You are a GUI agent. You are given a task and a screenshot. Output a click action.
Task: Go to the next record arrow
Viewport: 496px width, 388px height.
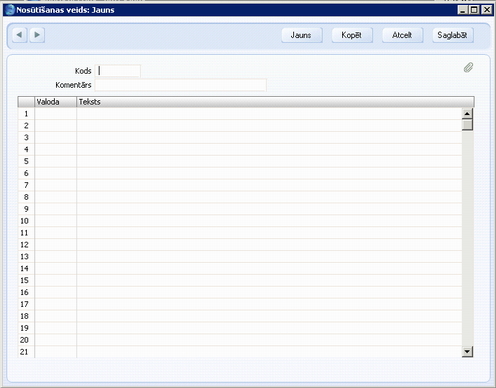click(x=37, y=35)
